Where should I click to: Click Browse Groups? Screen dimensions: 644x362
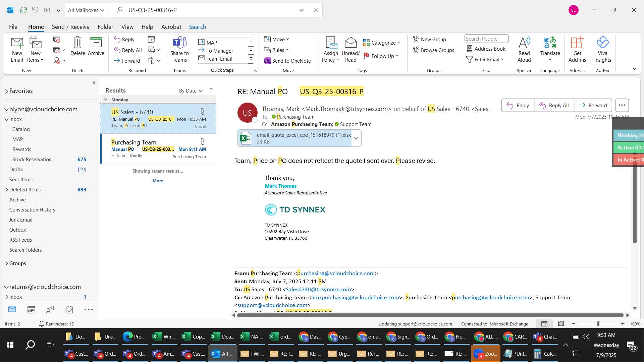click(x=433, y=50)
